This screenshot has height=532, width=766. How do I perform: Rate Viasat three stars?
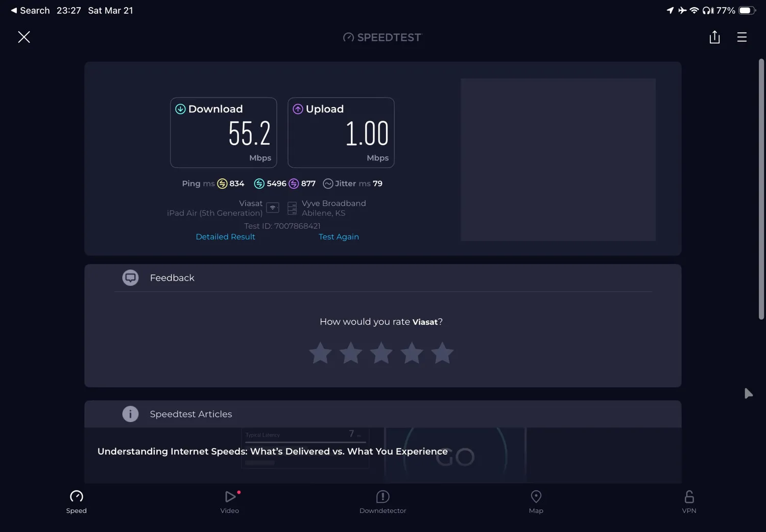pyautogui.click(x=381, y=353)
